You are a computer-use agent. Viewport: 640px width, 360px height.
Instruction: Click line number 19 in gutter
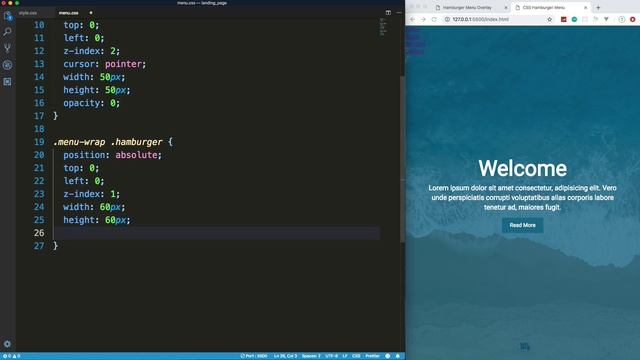[39, 142]
